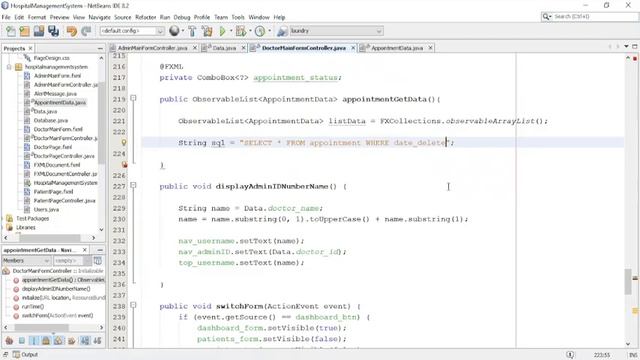Switch to the Data.java editor tab
640x360 pixels.
pos(224,48)
